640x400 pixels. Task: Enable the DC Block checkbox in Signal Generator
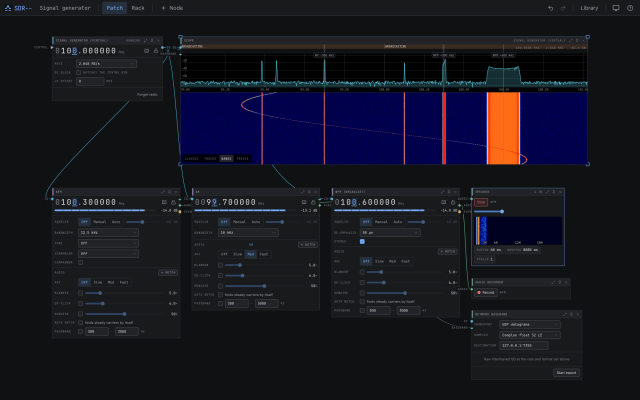[79, 73]
